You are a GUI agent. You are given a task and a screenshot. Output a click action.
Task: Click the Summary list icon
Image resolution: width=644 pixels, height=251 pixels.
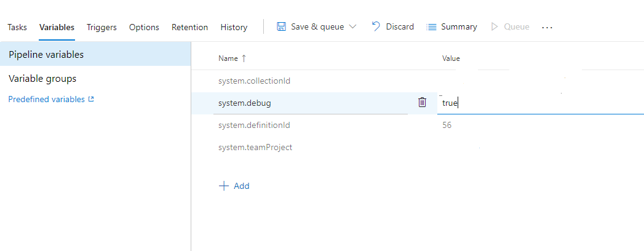click(x=431, y=27)
